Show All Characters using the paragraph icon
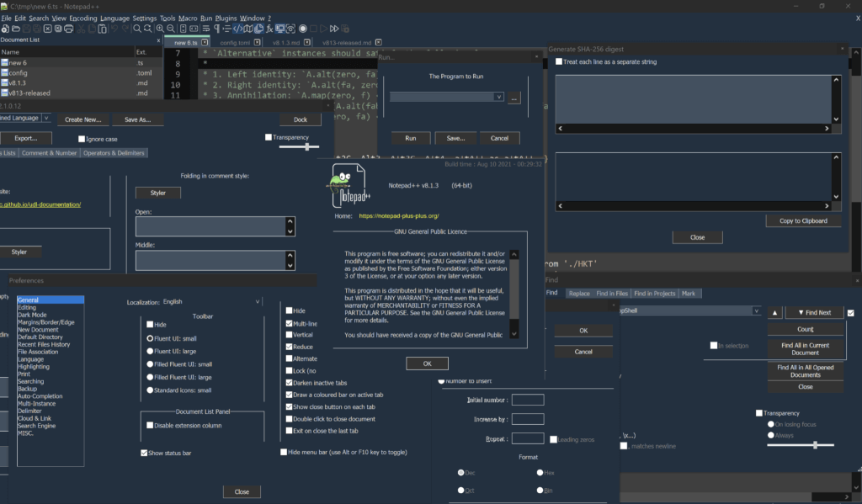This screenshot has height=504, width=862. [x=216, y=29]
